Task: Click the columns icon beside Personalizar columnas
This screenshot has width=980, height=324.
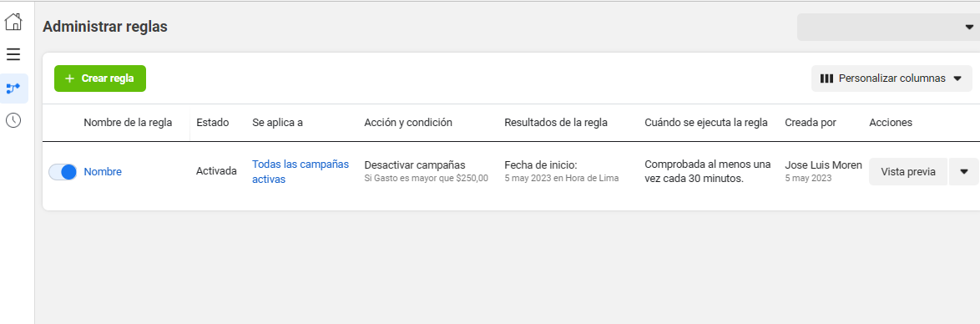Action: click(826, 78)
